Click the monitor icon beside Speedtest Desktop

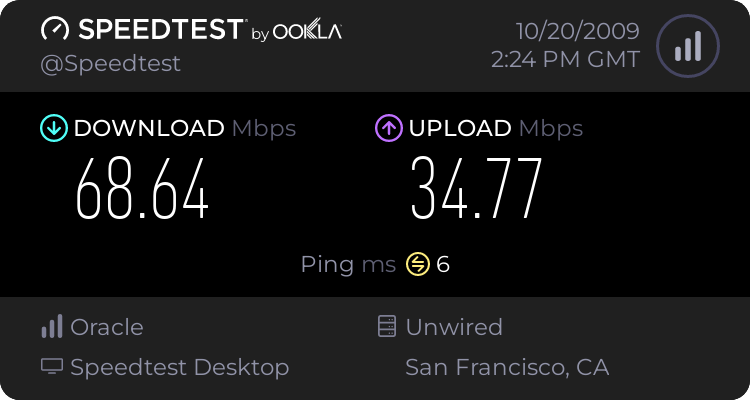pos(52,366)
